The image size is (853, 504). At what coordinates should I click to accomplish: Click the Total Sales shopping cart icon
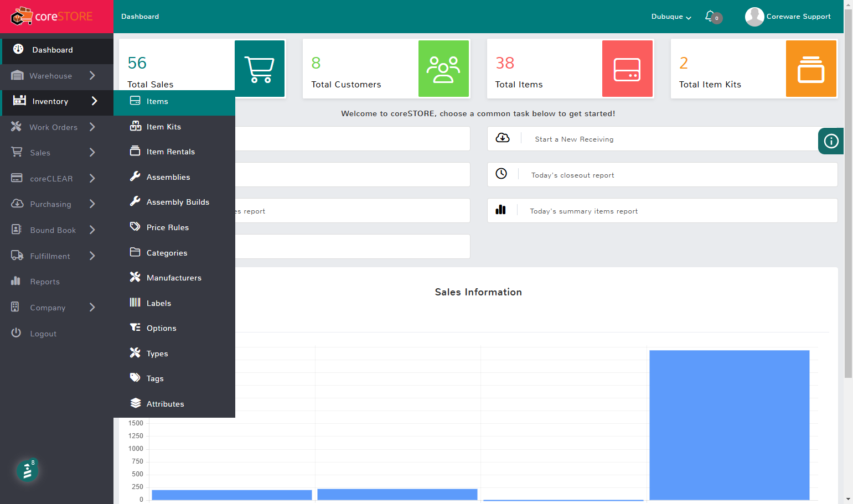pos(260,69)
